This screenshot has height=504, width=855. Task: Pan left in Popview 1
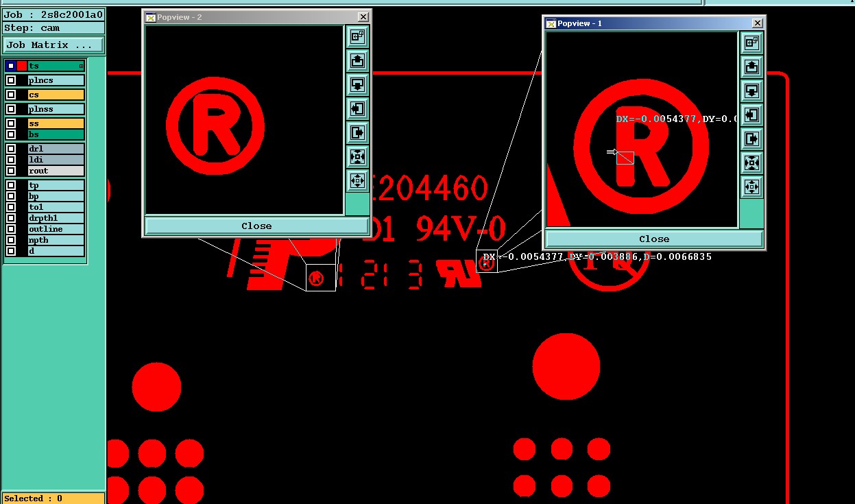point(751,115)
